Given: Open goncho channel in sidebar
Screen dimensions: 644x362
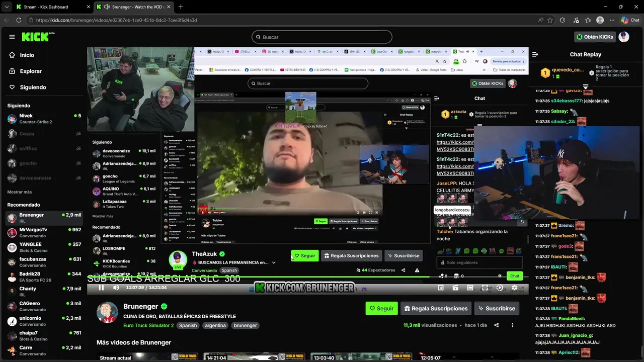Looking at the screenshot, I should pyautogui.click(x=44, y=163).
